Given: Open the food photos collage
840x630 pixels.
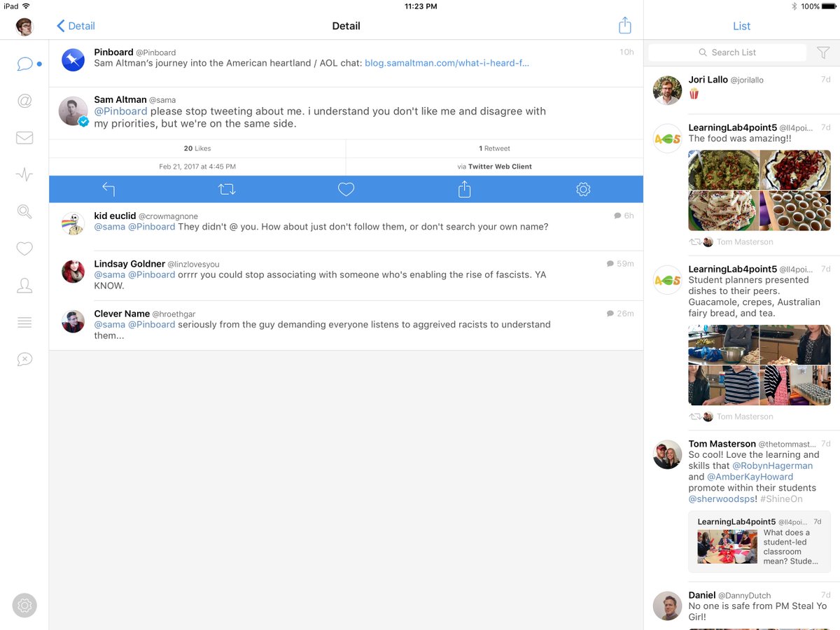Looking at the screenshot, I should [759, 190].
